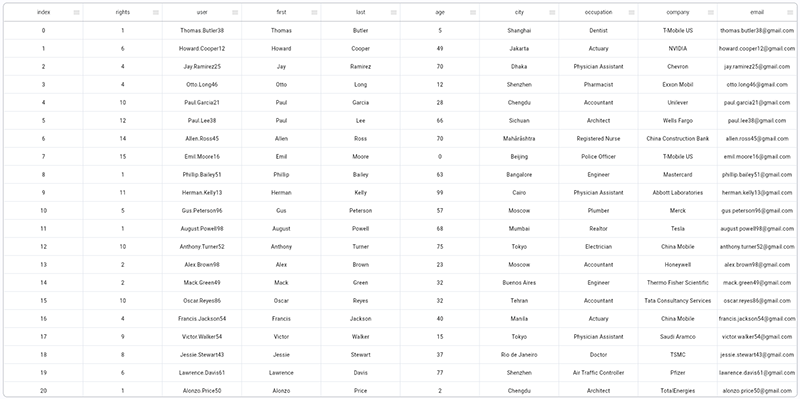Open the age column menu icon
The width and height of the screenshot is (800, 399).
[473, 12]
